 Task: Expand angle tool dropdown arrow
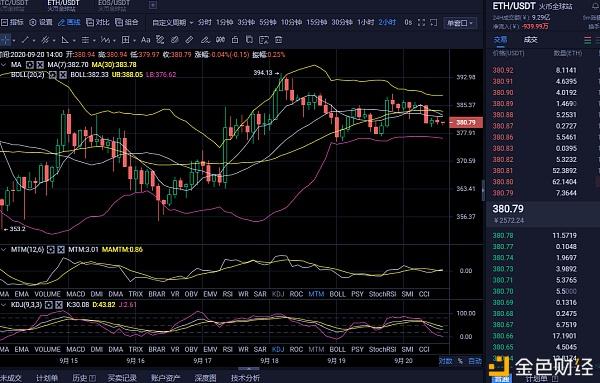pyautogui.click(x=73, y=40)
